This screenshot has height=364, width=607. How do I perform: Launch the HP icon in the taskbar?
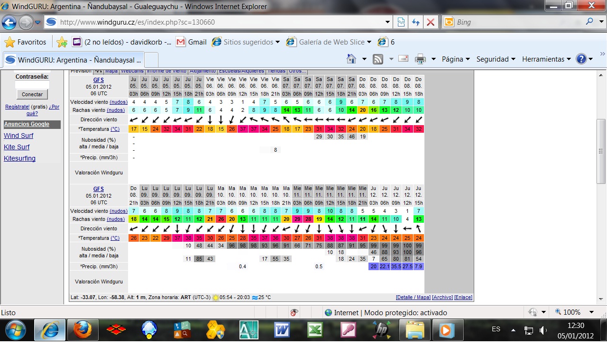tap(382, 330)
